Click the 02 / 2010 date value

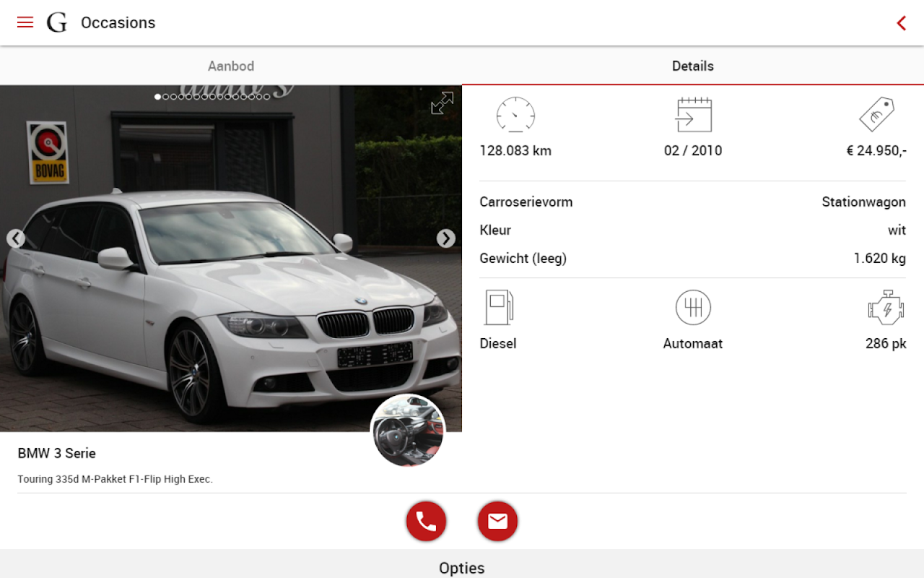pyautogui.click(x=693, y=151)
